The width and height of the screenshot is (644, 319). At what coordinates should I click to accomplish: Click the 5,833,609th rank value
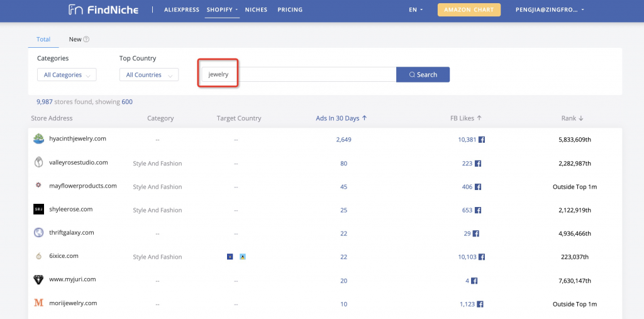pos(575,140)
